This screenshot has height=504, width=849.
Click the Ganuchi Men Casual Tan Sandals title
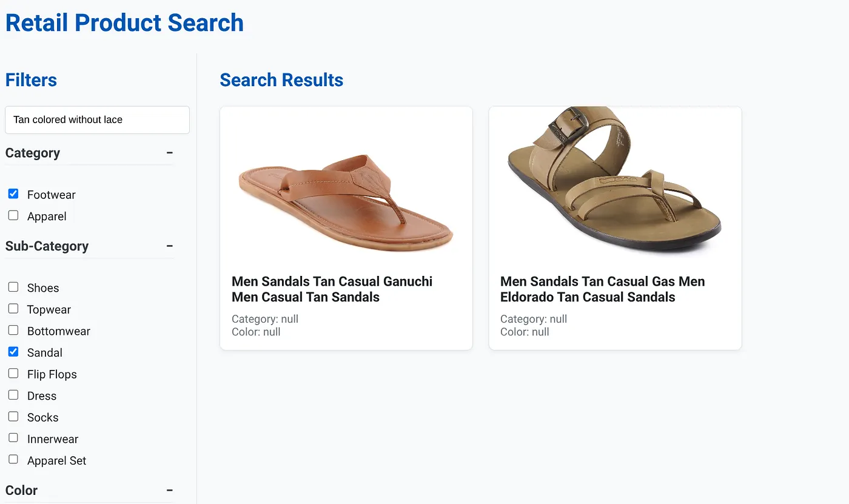pyautogui.click(x=332, y=289)
